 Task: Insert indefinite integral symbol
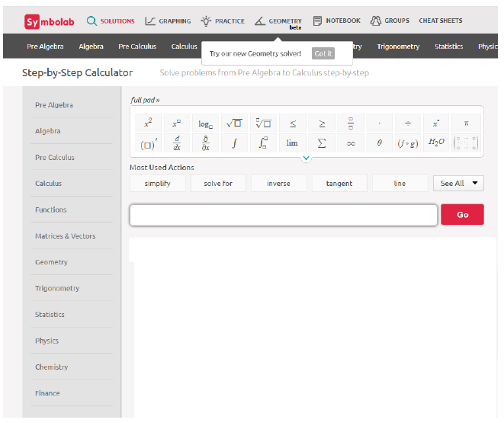(234, 143)
